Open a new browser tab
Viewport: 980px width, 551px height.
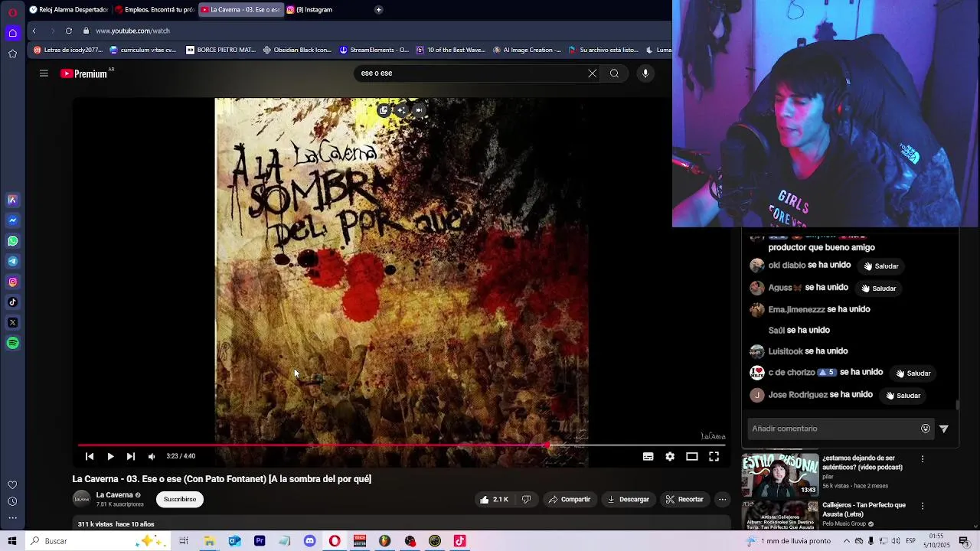(x=378, y=10)
